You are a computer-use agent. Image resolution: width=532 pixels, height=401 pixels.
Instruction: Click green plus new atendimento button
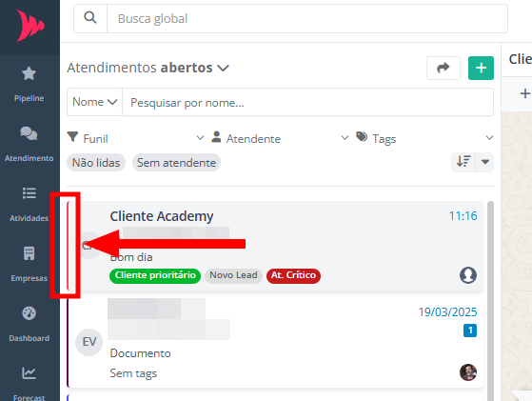(481, 68)
